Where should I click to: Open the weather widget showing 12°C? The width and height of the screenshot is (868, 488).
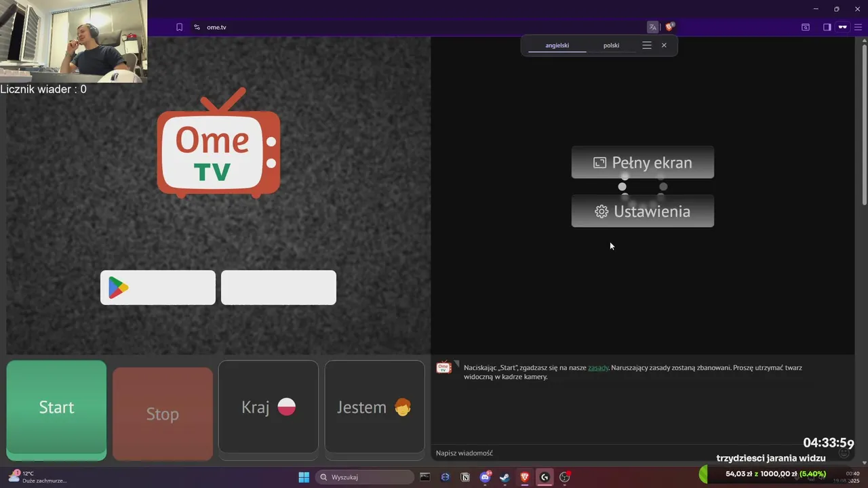[37, 477]
